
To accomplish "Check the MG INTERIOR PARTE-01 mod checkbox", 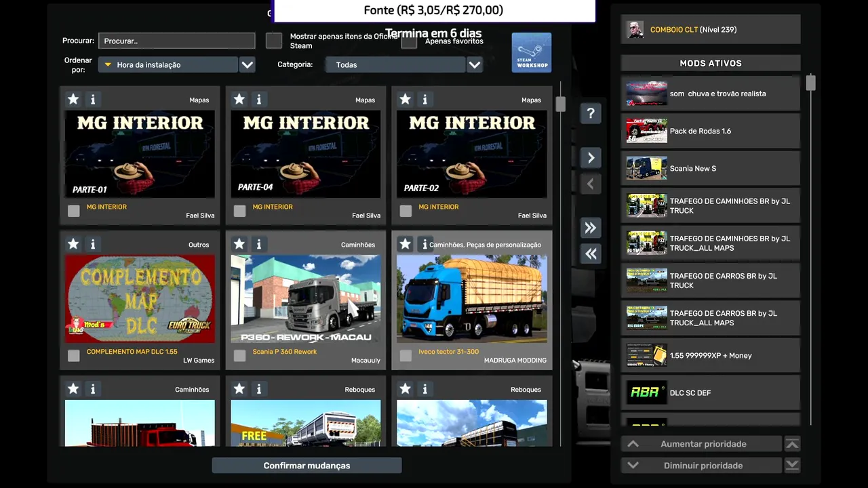I will click(74, 211).
